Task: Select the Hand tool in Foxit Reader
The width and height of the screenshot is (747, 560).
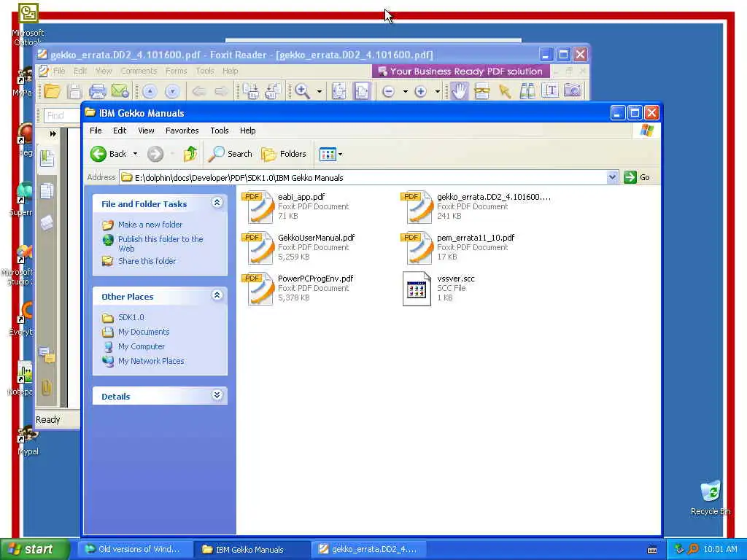Action: tap(459, 91)
